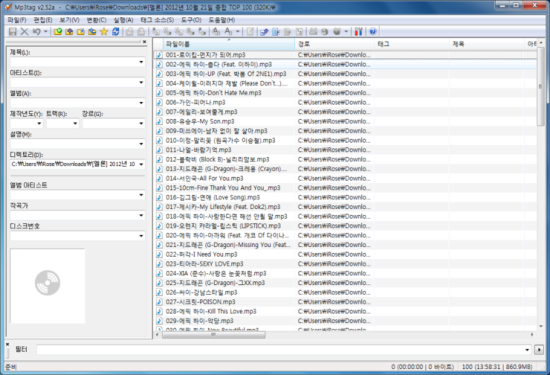550x375 pixels.
Task: Click the blue Help question mark icon
Action: pyautogui.click(x=373, y=32)
